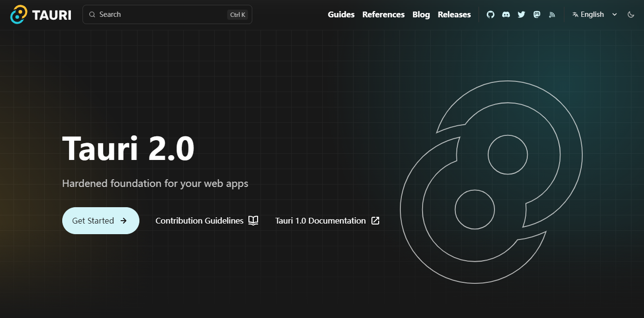The width and height of the screenshot is (644, 318).
Task: Click the RSS feed icon
Action: pyautogui.click(x=552, y=14)
